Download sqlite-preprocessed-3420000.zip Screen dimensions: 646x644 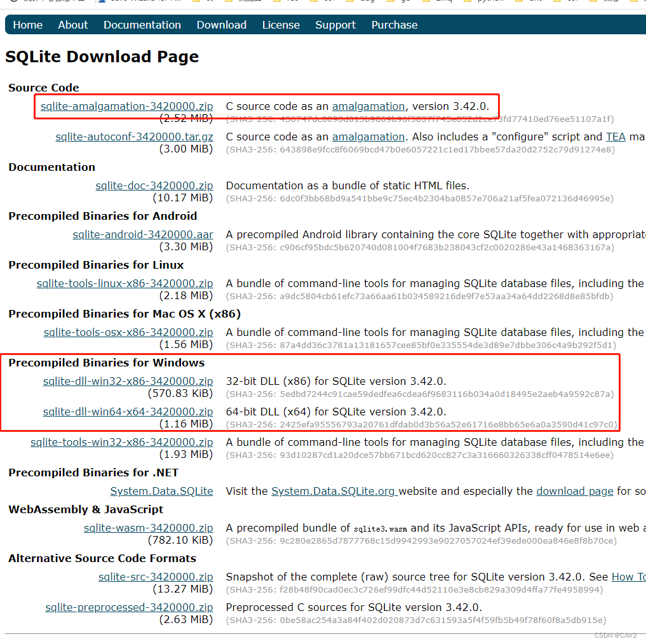[x=130, y=607]
